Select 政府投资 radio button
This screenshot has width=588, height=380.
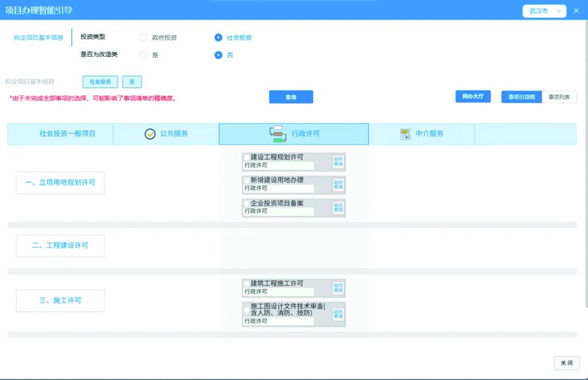coord(143,37)
